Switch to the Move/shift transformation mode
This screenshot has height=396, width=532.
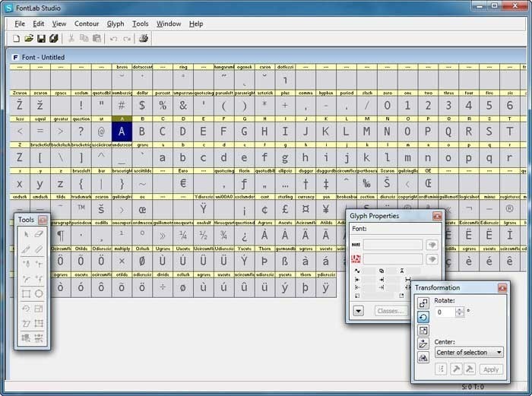[423, 303]
